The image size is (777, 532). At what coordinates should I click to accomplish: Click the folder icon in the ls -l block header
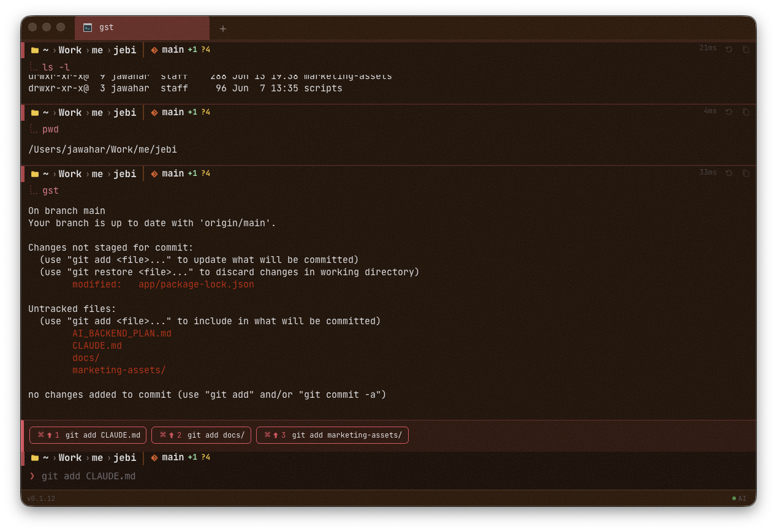click(x=35, y=50)
